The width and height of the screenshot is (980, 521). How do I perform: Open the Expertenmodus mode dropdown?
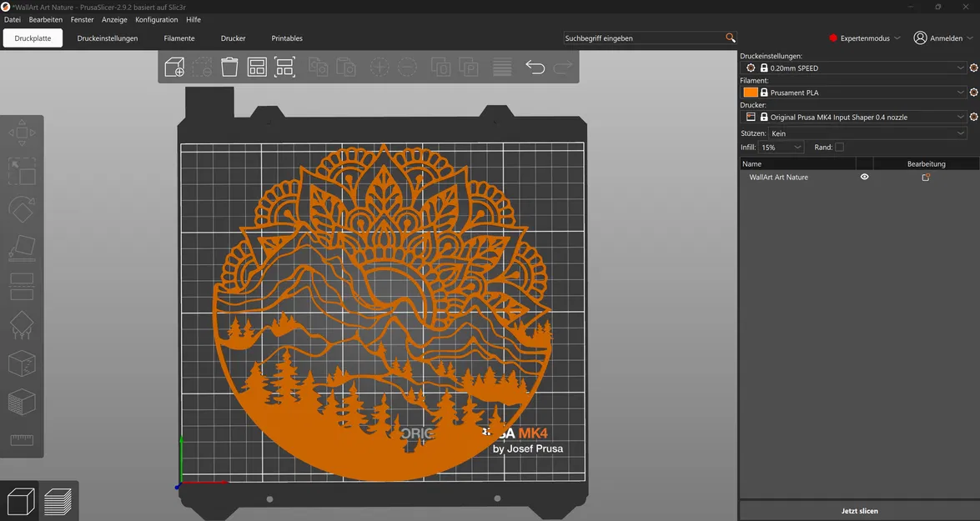pos(864,38)
